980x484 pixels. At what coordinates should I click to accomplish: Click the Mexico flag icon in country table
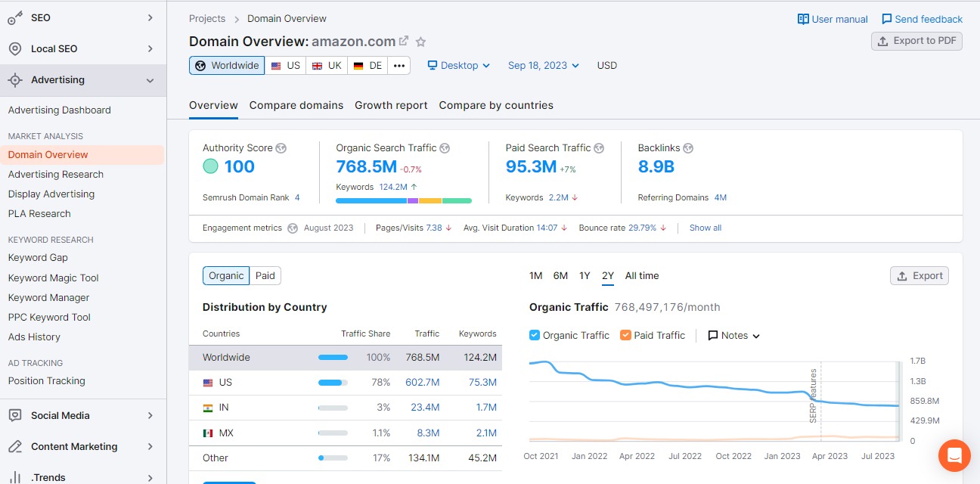tap(208, 433)
